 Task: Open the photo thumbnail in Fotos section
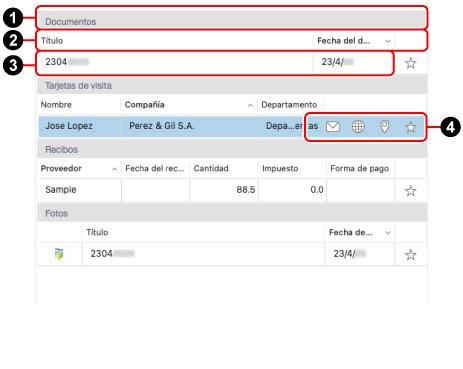coord(59,254)
